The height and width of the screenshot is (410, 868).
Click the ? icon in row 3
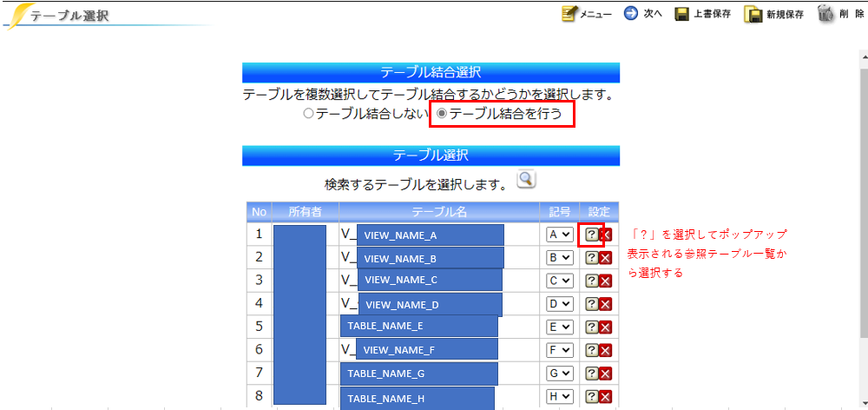(x=591, y=281)
